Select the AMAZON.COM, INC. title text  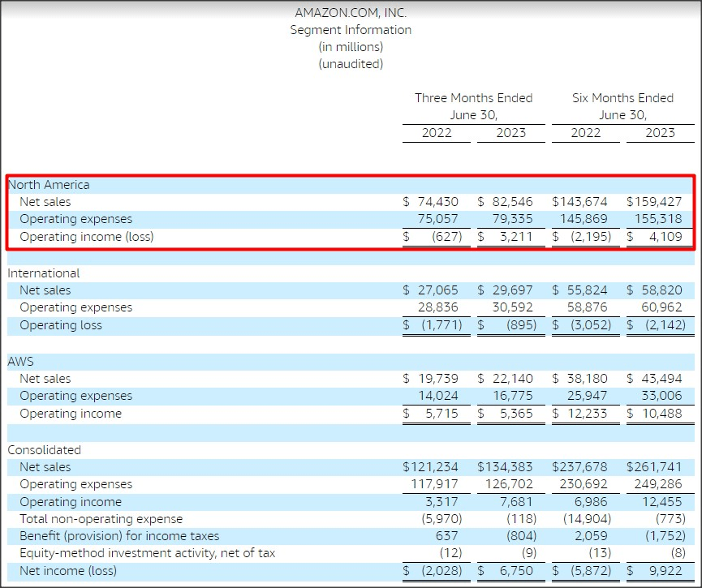click(x=351, y=12)
